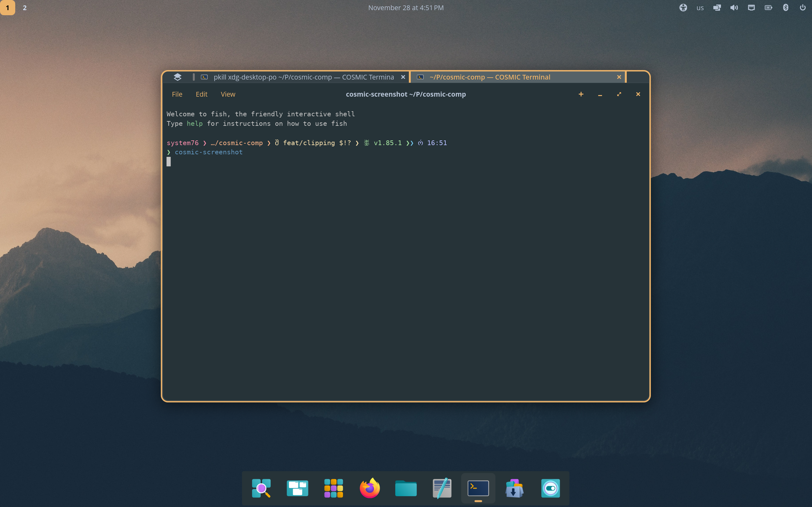Open COSMIC Settings toggle icon in dock
Viewport: 812px width, 507px height.
click(550, 488)
